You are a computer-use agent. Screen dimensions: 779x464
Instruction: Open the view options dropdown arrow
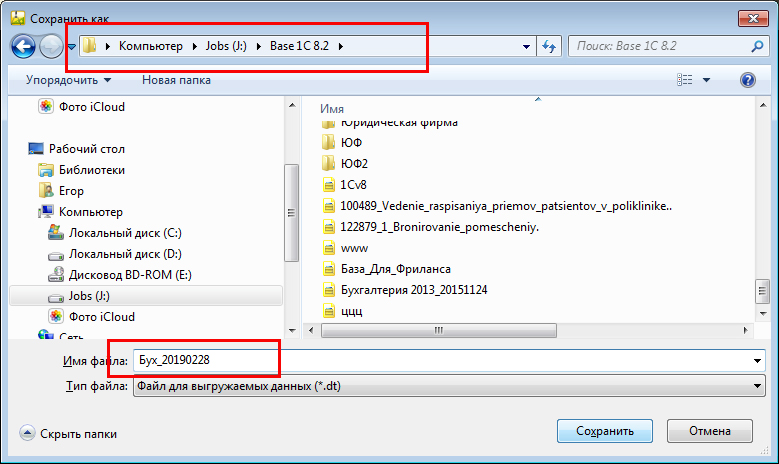tap(706, 80)
